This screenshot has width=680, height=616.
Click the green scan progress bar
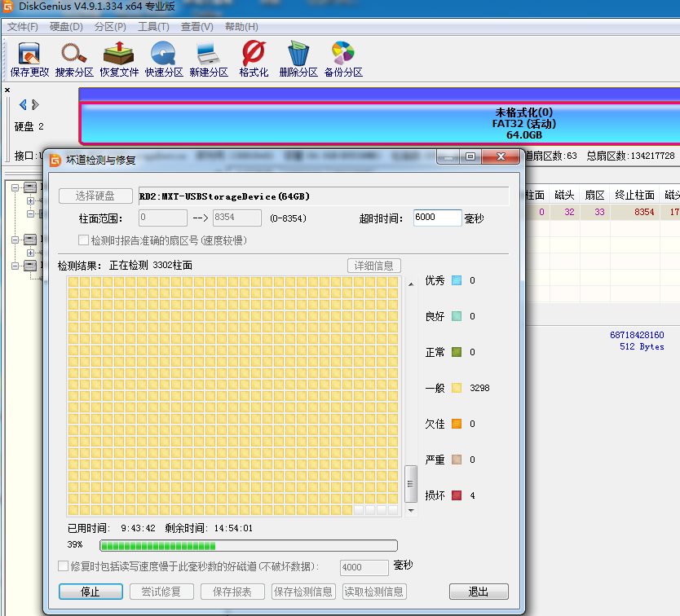coord(249,545)
